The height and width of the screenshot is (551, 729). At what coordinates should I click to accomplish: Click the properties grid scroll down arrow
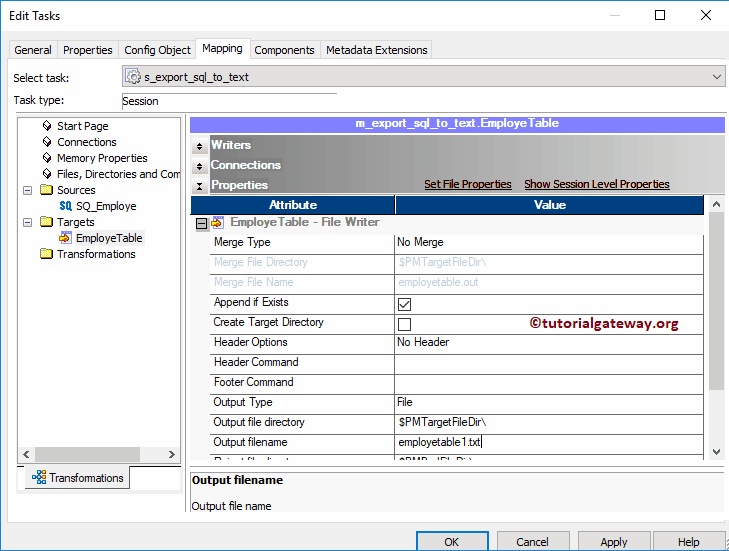(716, 452)
